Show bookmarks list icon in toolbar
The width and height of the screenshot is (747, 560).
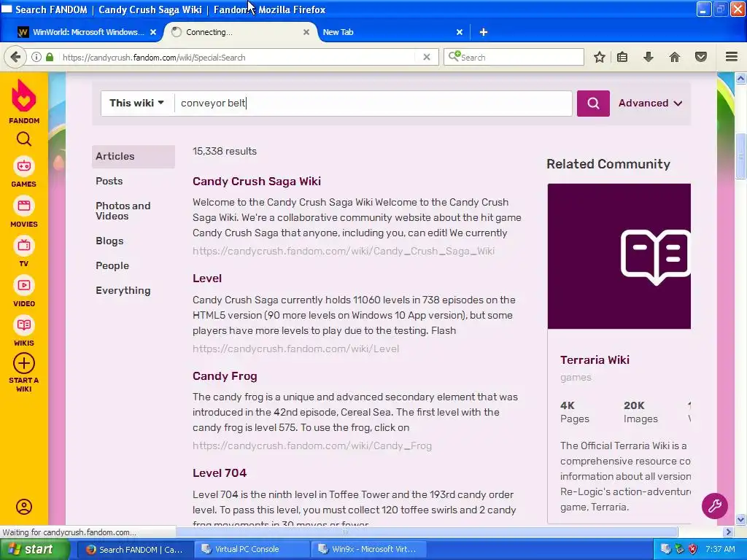coord(622,57)
